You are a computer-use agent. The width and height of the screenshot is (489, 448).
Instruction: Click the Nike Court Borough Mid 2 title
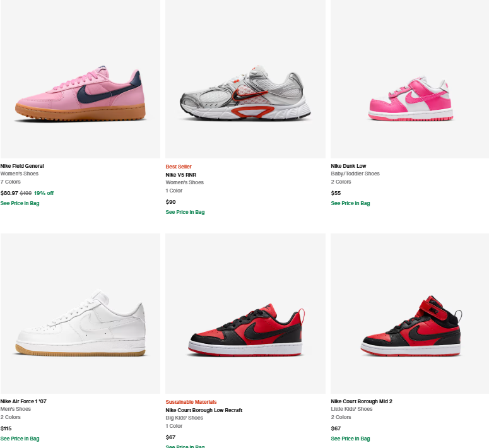click(362, 401)
